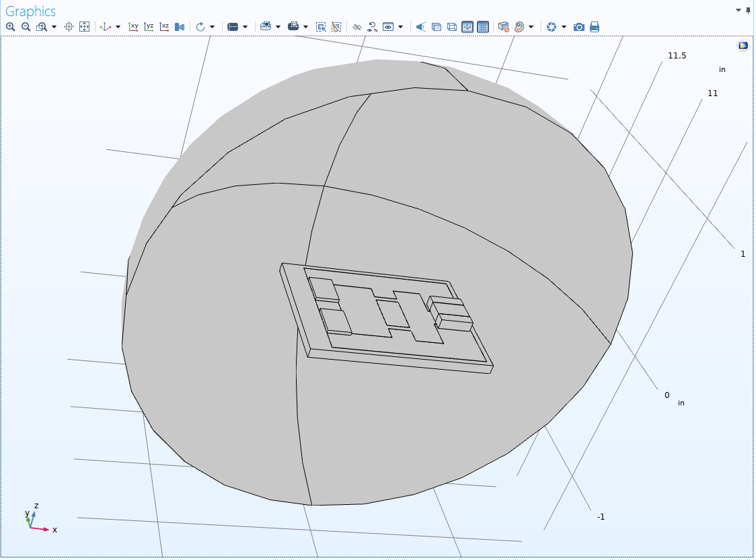
Task: Expand the Go to Default View dropdown
Action: (x=118, y=27)
